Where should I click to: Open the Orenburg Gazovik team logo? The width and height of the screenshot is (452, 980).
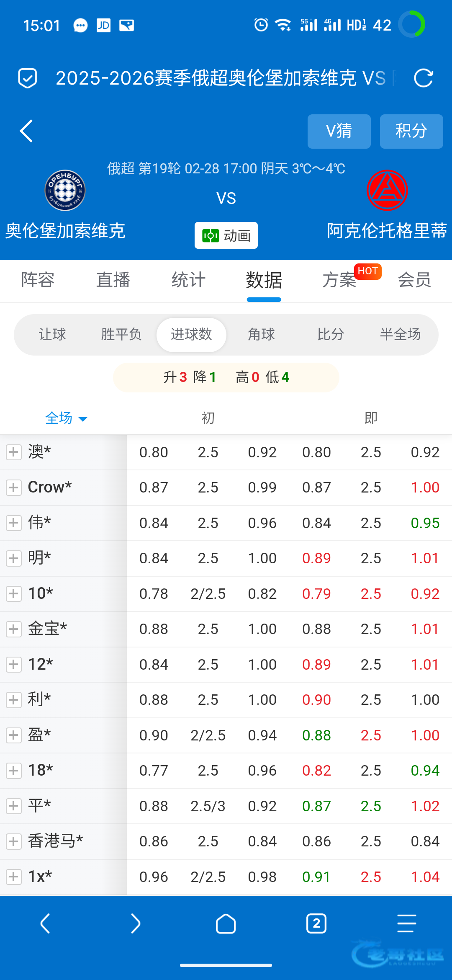click(65, 191)
